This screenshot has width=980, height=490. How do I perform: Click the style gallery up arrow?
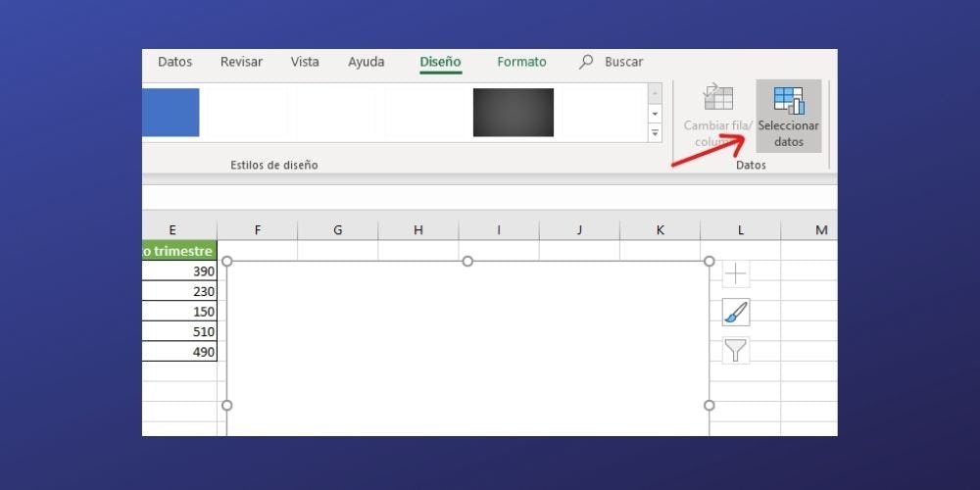click(655, 94)
